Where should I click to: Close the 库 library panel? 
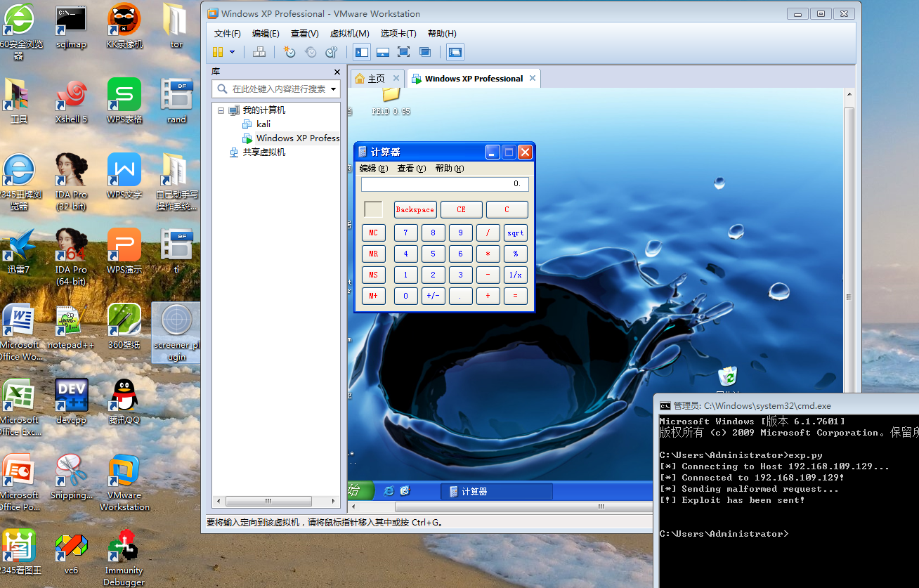tap(337, 72)
